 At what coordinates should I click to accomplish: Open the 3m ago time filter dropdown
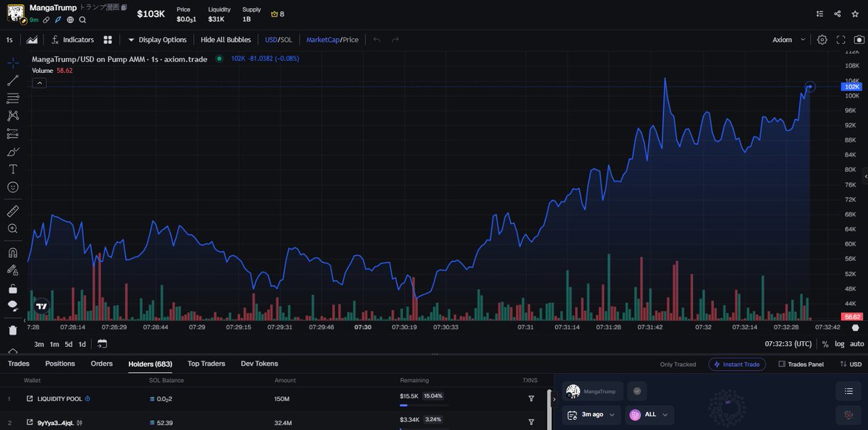[x=591, y=415]
